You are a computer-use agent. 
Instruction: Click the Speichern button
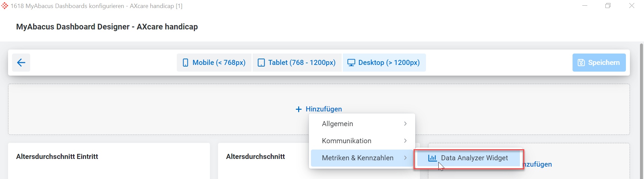[599, 63]
